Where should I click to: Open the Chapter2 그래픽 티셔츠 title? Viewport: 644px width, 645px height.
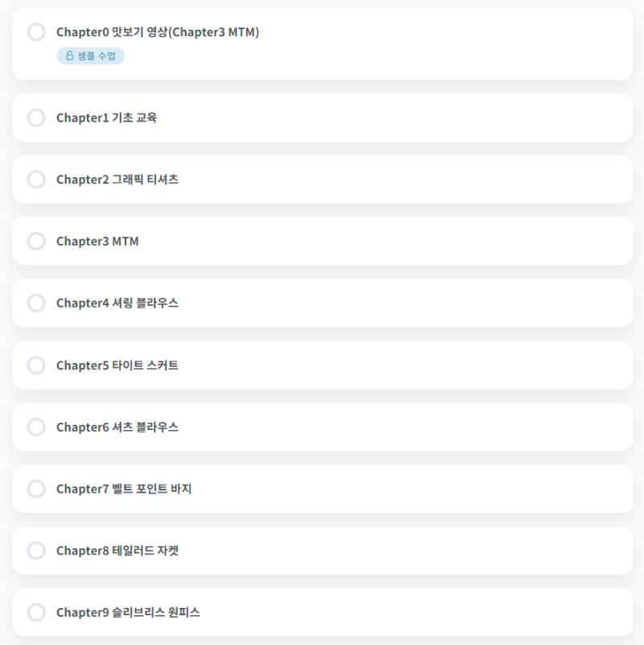(118, 180)
